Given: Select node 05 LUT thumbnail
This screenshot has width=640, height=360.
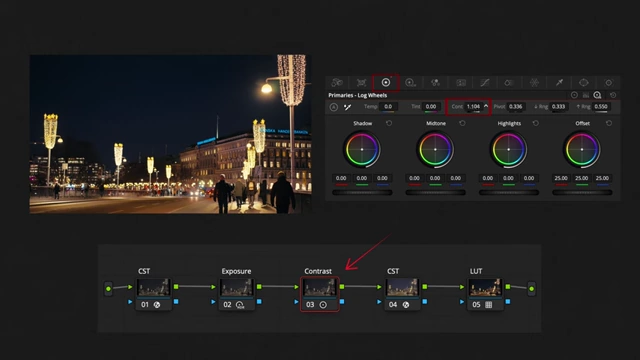Looking at the screenshot, I should click(485, 288).
